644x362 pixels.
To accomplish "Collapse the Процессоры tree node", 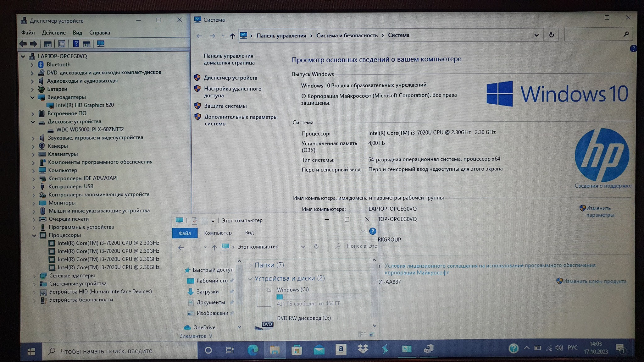I will (34, 235).
